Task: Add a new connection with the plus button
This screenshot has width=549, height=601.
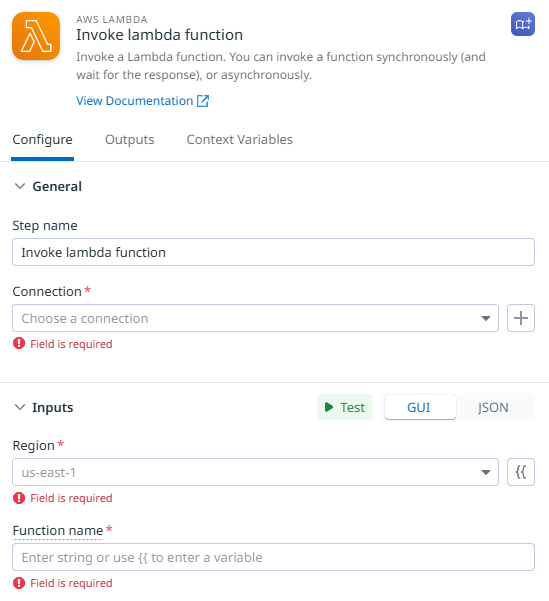Action: click(x=521, y=318)
